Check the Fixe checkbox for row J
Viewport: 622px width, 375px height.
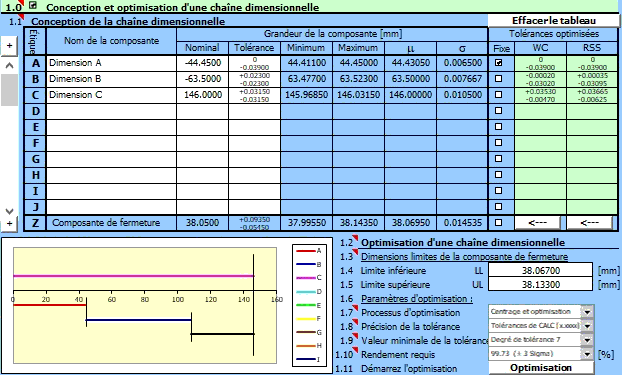[499, 206]
